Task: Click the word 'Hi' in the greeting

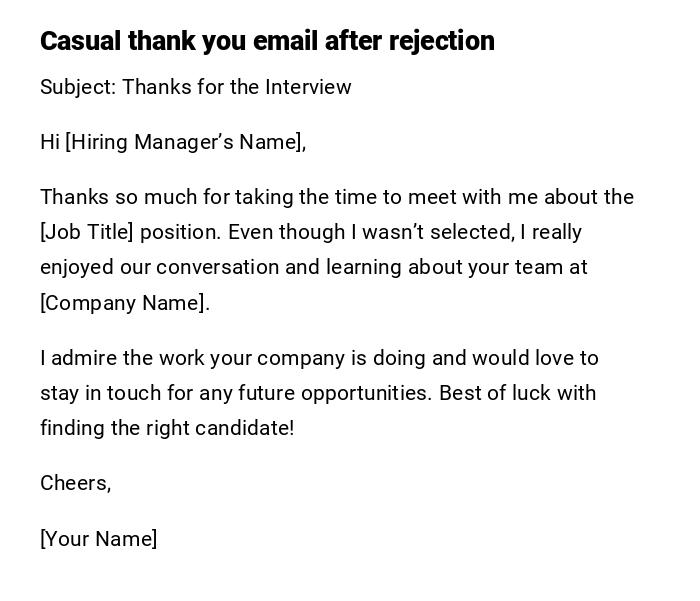Action: pyautogui.click(x=50, y=142)
